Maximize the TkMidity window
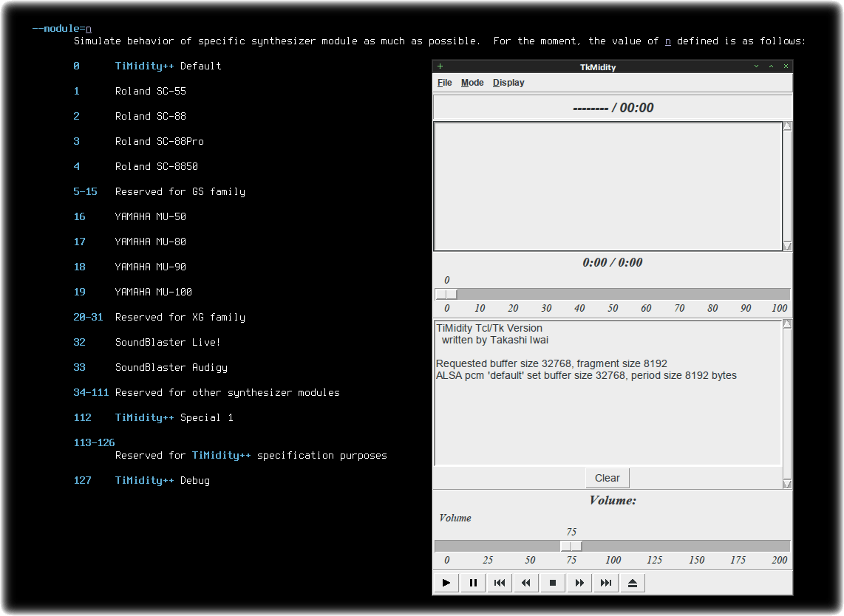 point(772,66)
